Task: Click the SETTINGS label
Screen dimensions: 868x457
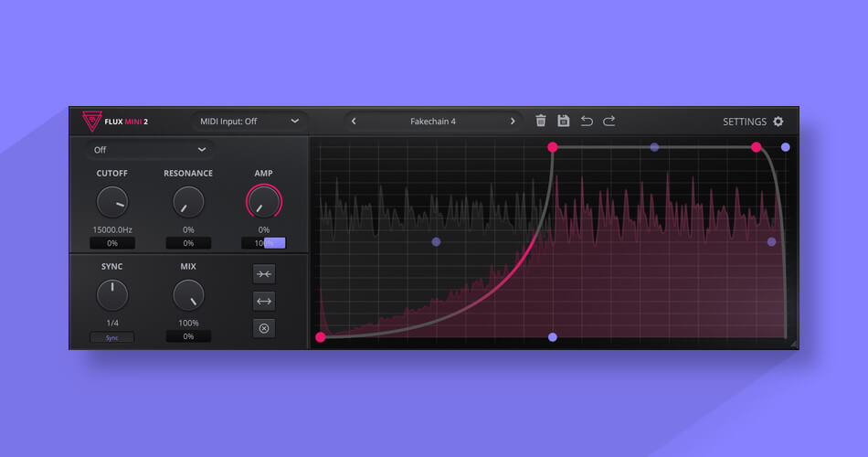Action: pyautogui.click(x=744, y=122)
